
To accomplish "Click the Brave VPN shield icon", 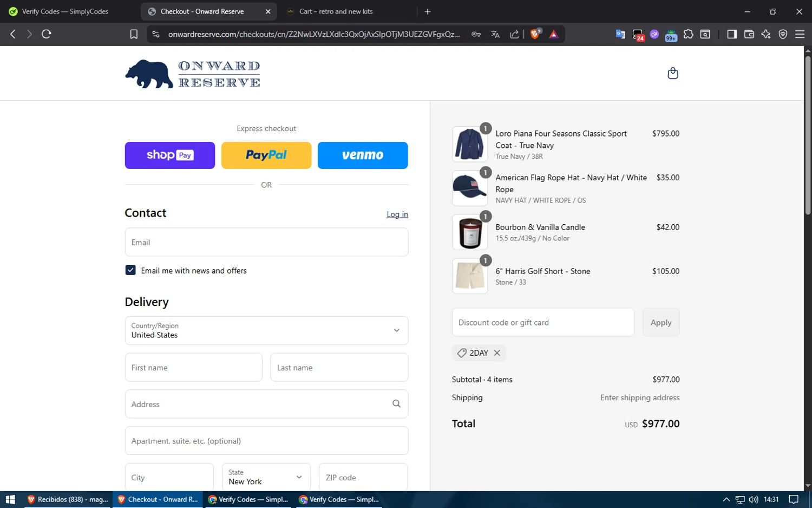I will tap(783, 34).
